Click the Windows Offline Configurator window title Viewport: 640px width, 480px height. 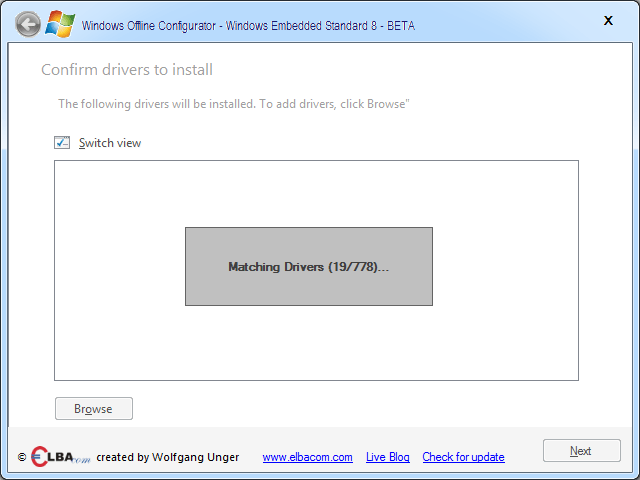point(248,26)
